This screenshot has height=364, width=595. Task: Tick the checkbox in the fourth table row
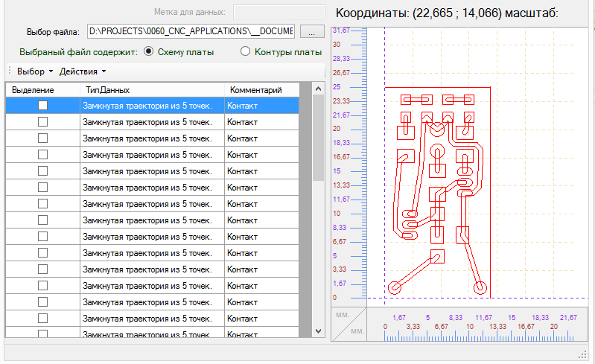pos(43,154)
